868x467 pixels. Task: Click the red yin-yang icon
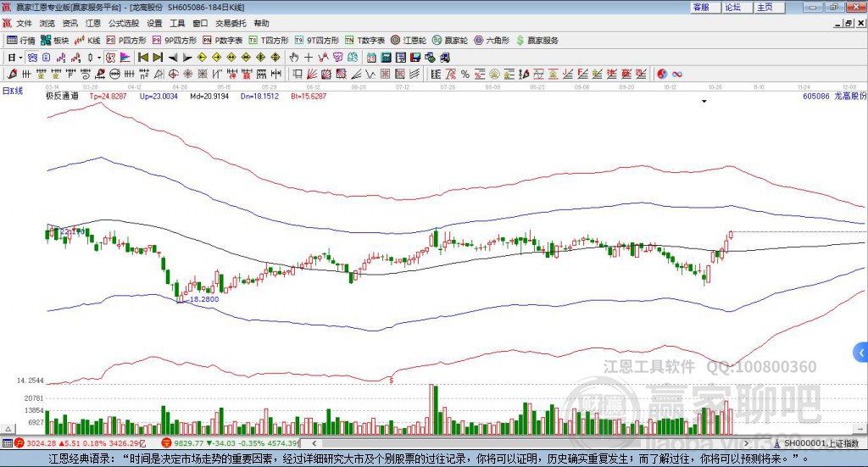point(662,74)
